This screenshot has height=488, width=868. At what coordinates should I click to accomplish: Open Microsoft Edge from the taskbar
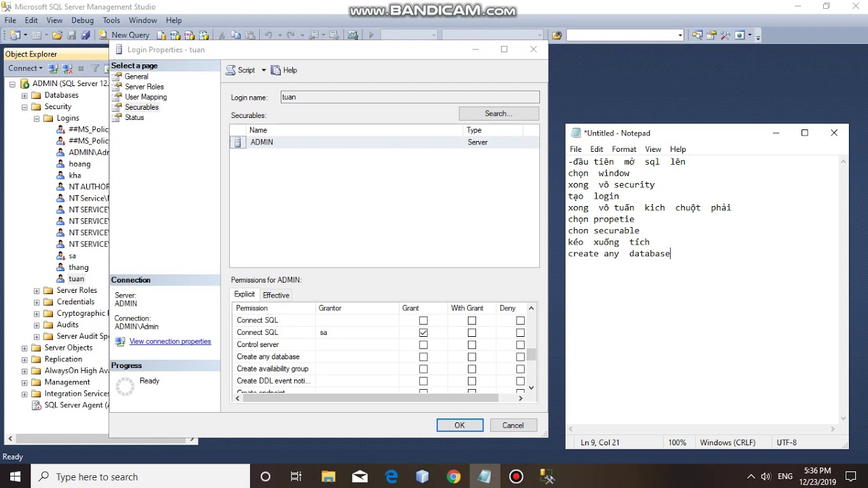pos(391,476)
